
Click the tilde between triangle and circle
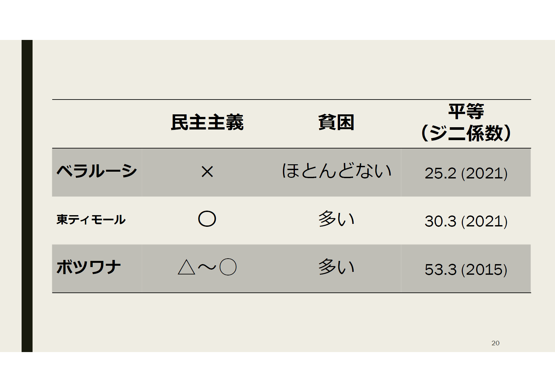coord(207,267)
